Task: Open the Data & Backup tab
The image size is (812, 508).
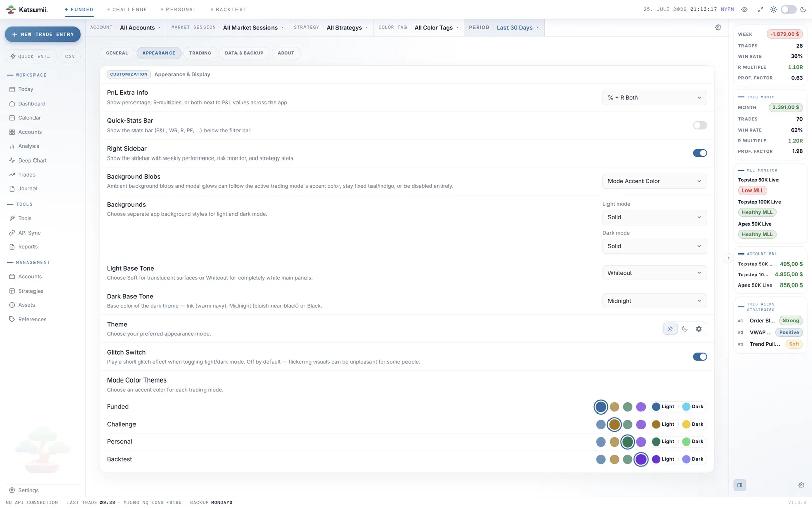Action: pyautogui.click(x=244, y=53)
